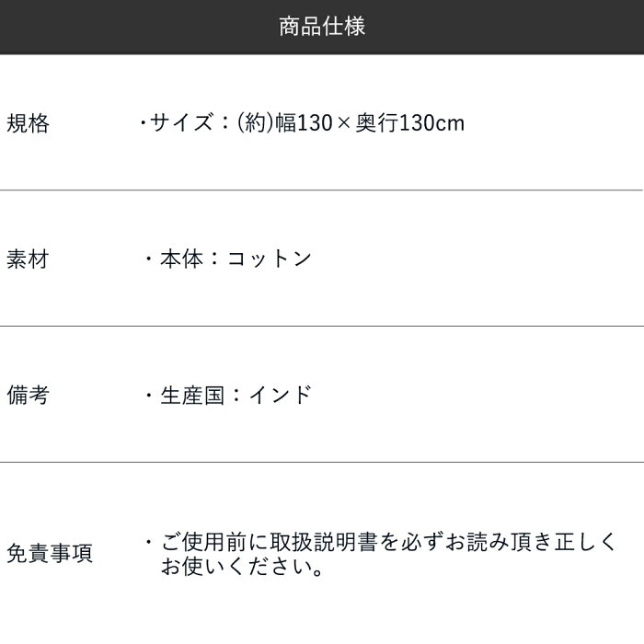Click the divider line below the 備考 row

point(322,462)
